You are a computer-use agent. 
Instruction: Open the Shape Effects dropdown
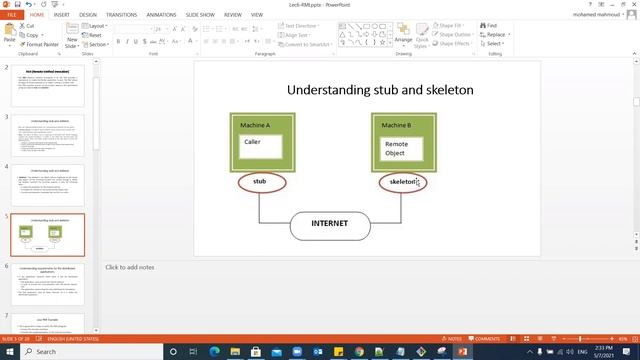point(453,43)
